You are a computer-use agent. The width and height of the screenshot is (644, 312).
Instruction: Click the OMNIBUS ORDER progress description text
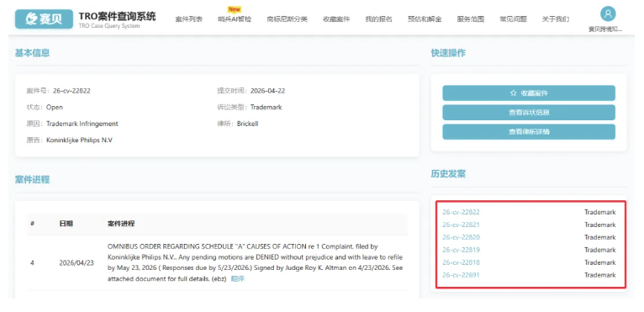[255, 262]
